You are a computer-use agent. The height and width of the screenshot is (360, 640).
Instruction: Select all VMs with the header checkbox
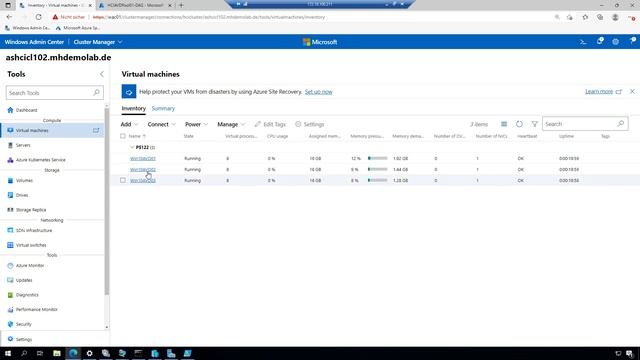click(123, 136)
